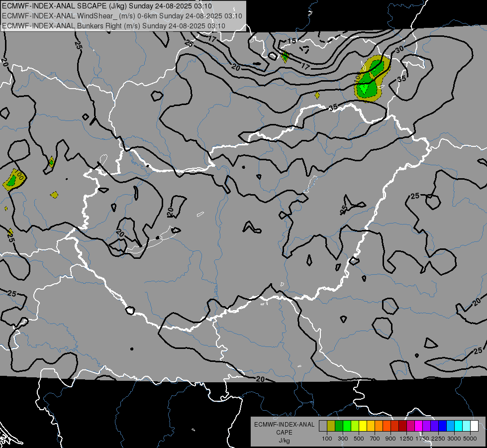Viewport: 487px width, 448px height.
Task: Click the olive swatch above the 100 tick
Action: [331, 426]
